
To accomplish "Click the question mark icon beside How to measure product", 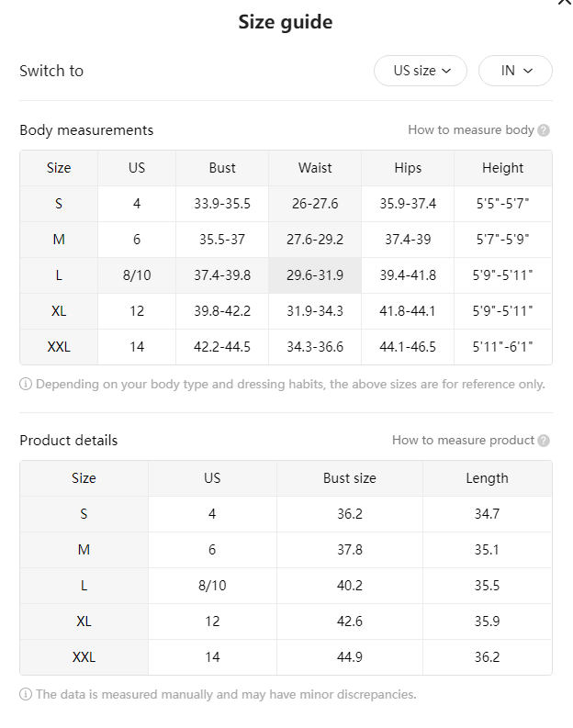I will (544, 441).
